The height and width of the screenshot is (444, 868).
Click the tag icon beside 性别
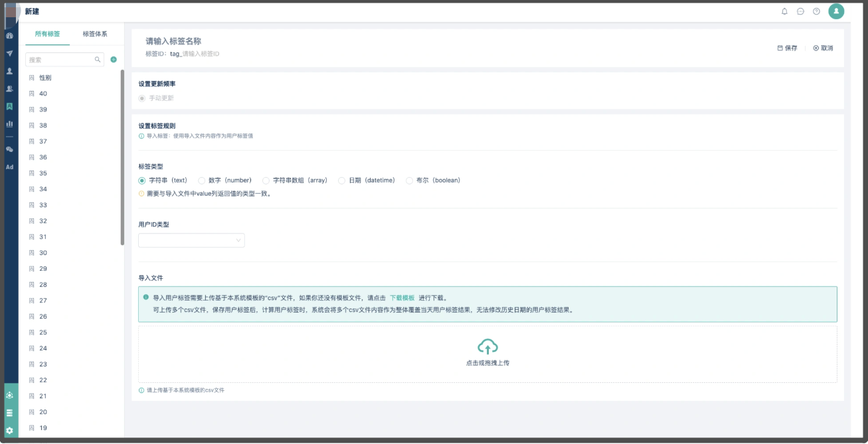pos(31,78)
